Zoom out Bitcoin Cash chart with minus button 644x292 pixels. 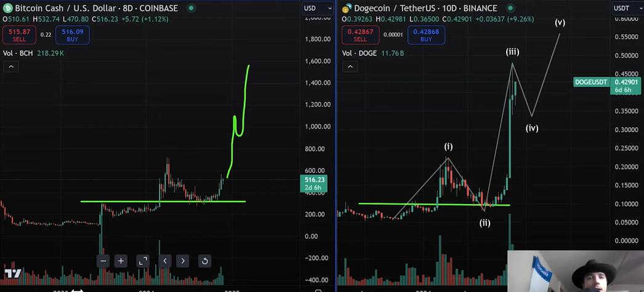click(103, 261)
